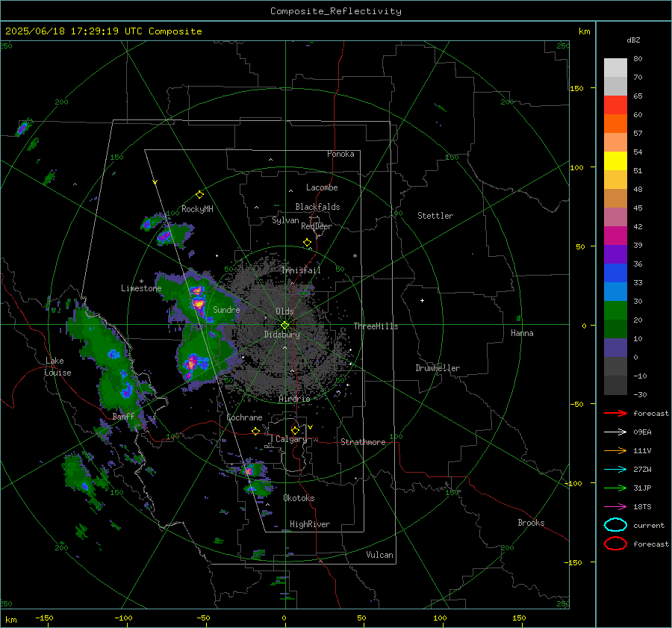Screen dimensions: 672x628
Task: Click the magenta 18TS arrow legend icon
Action: coord(615,507)
